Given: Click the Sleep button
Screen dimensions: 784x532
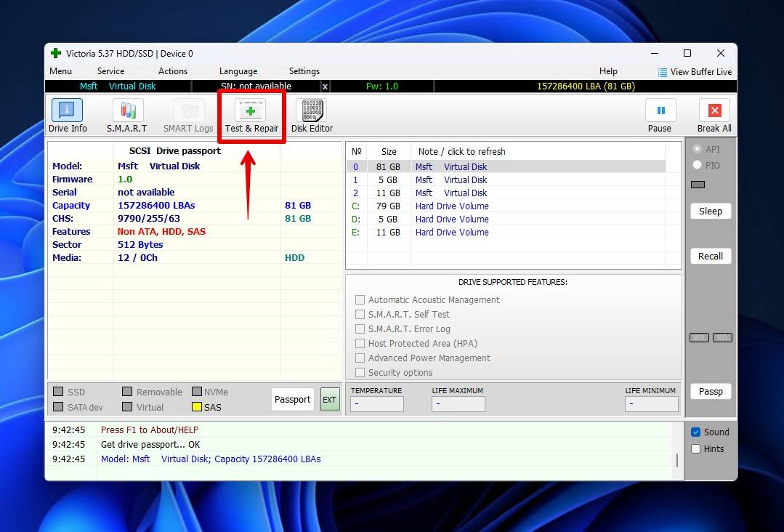Looking at the screenshot, I should 710,211.
